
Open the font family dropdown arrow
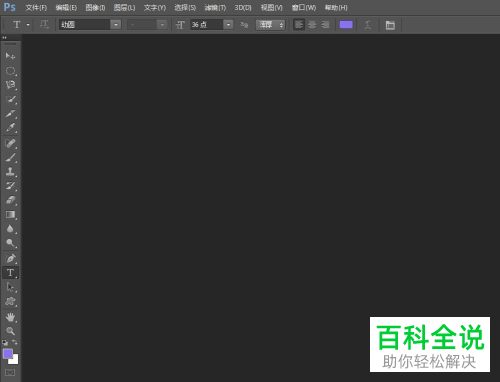click(x=116, y=25)
